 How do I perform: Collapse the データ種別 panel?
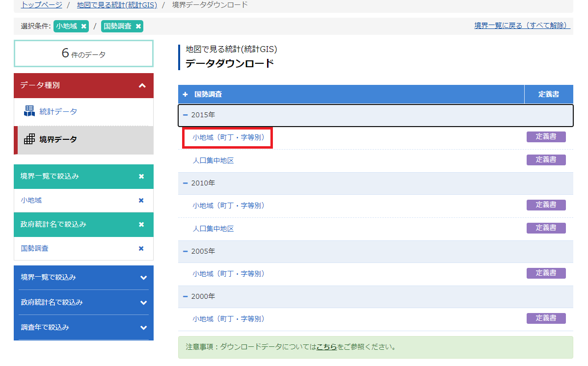(x=142, y=86)
